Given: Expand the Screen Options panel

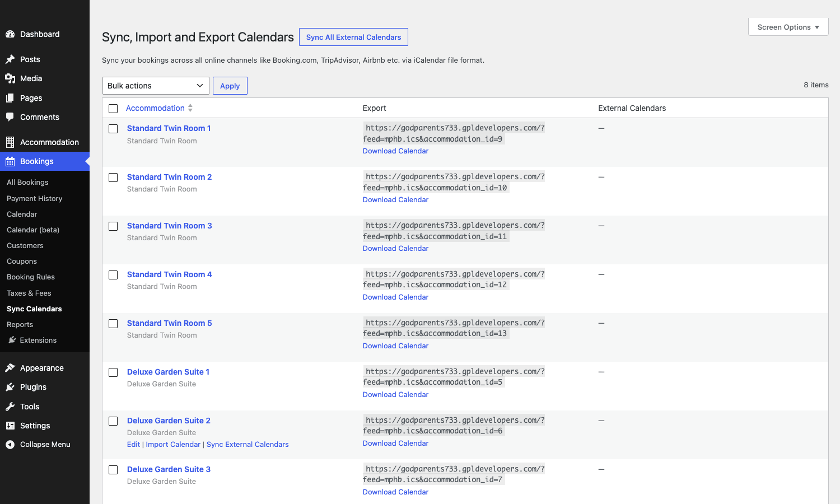Looking at the screenshot, I should pos(788,27).
